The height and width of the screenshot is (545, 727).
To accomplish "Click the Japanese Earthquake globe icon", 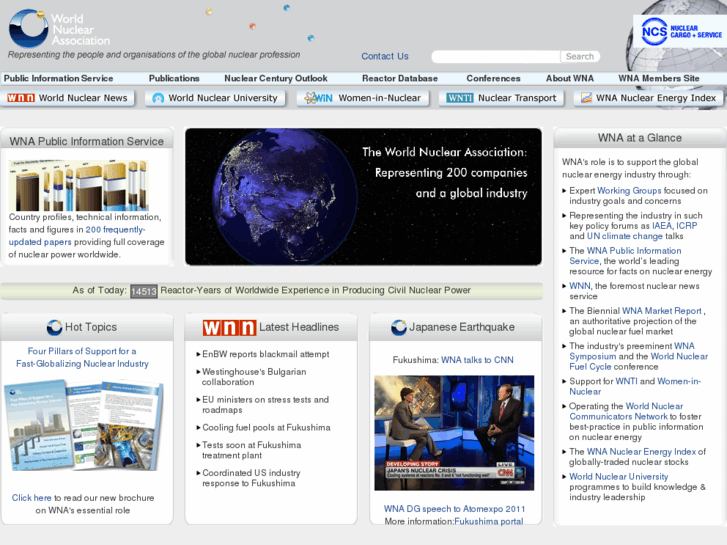I will point(399,327).
